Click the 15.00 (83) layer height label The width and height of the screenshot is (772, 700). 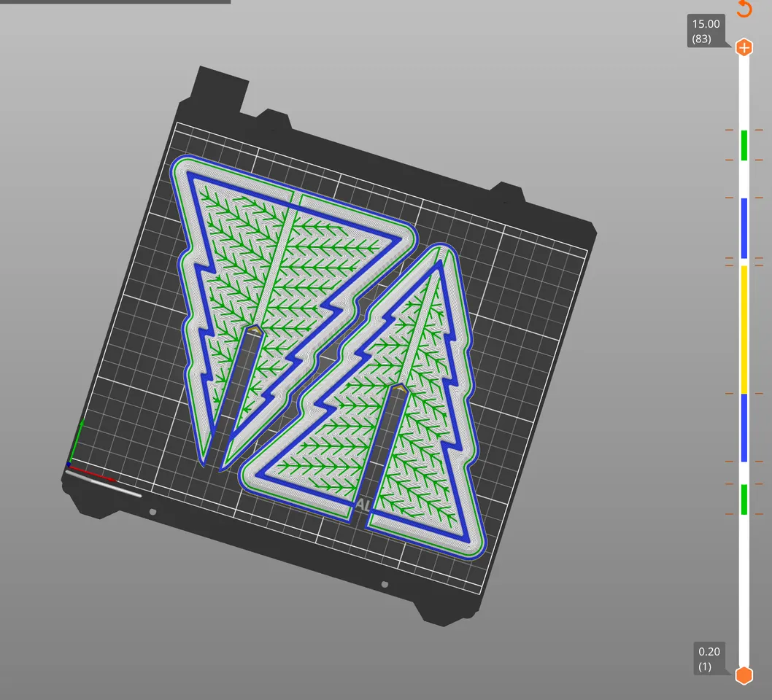coord(705,31)
